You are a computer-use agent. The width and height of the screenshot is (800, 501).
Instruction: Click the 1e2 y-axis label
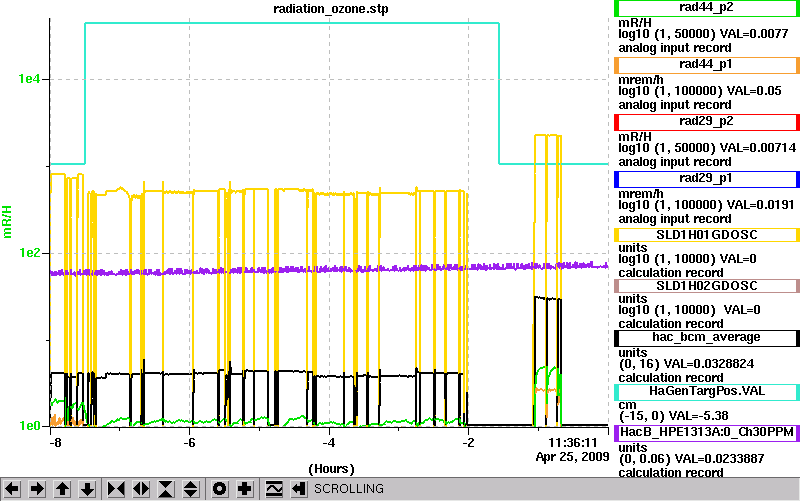[29, 253]
